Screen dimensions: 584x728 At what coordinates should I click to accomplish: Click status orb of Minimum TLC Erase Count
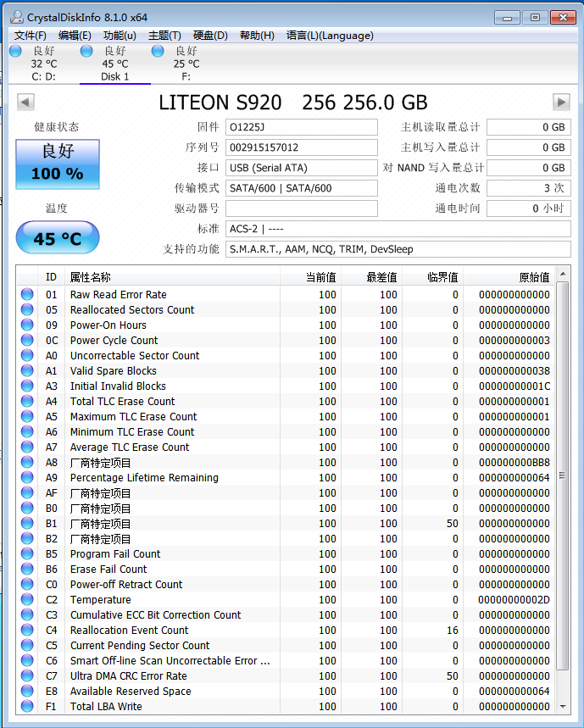coord(27,431)
